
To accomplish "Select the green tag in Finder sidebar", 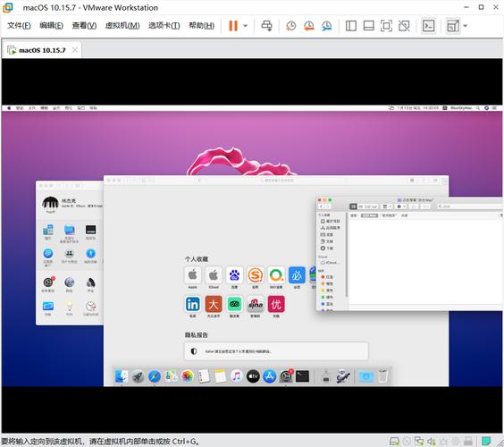I will pos(327,297).
